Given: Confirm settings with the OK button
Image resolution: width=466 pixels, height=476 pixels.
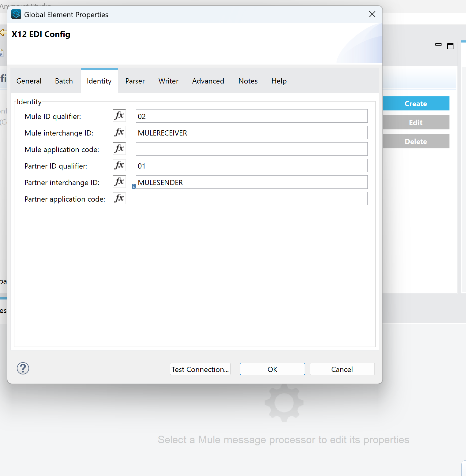Looking at the screenshot, I should (272, 369).
